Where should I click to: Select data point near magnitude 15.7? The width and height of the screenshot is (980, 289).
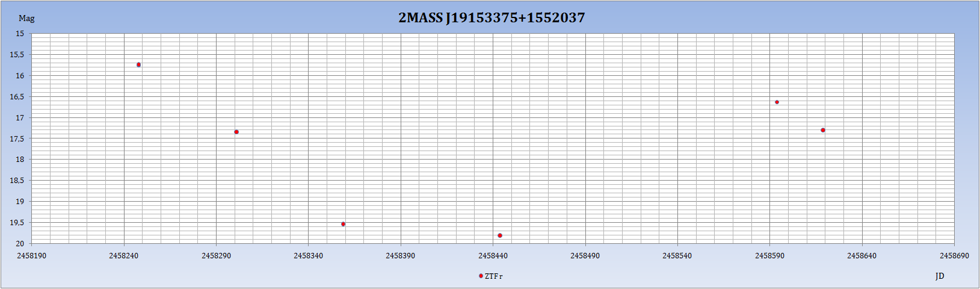[138, 64]
